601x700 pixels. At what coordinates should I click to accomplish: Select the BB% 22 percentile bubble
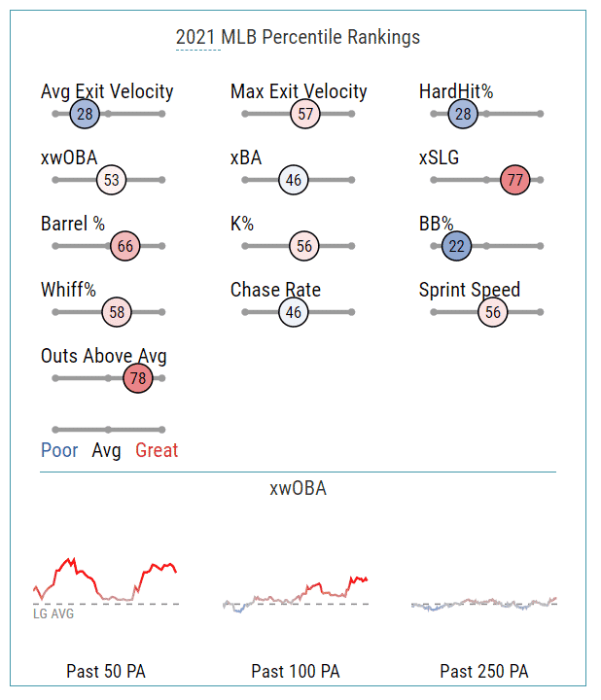pos(456,246)
